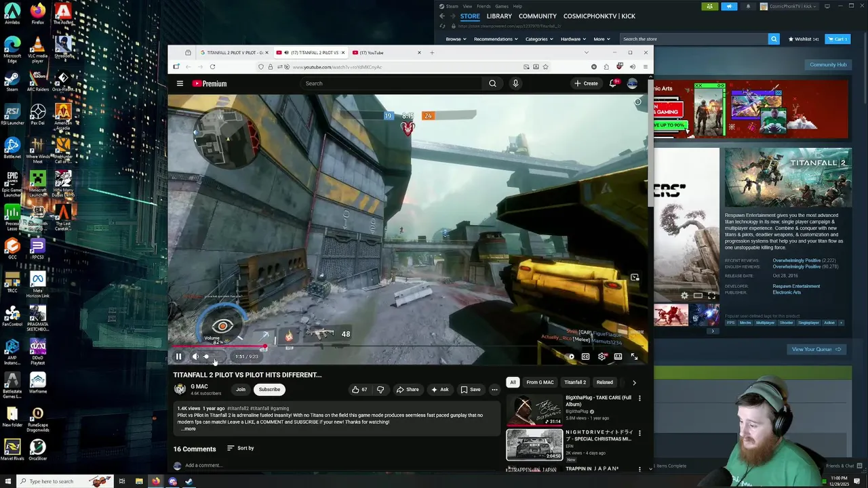The height and width of the screenshot is (488, 868).
Task: Open options for NIGHTDRIVE suggested video
Action: coord(639,433)
